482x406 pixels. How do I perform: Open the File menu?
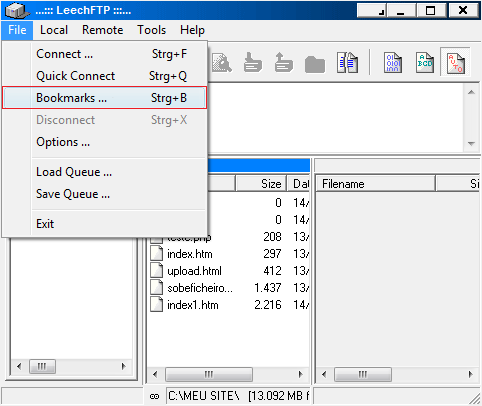tap(17, 30)
